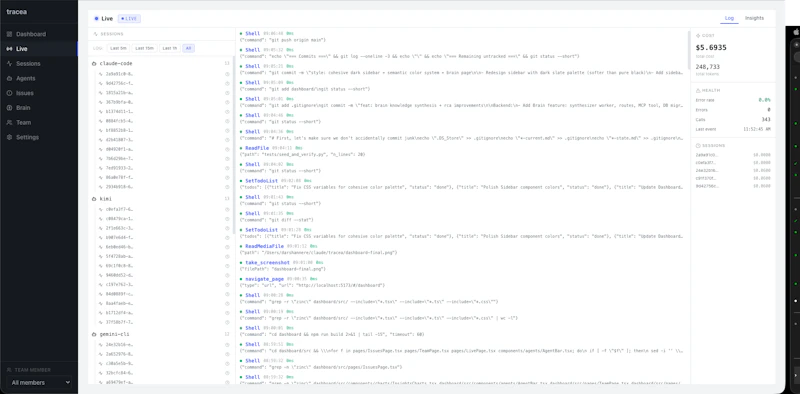800x394 pixels.
Task: Filter log to Last 5m
Action: [118, 48]
